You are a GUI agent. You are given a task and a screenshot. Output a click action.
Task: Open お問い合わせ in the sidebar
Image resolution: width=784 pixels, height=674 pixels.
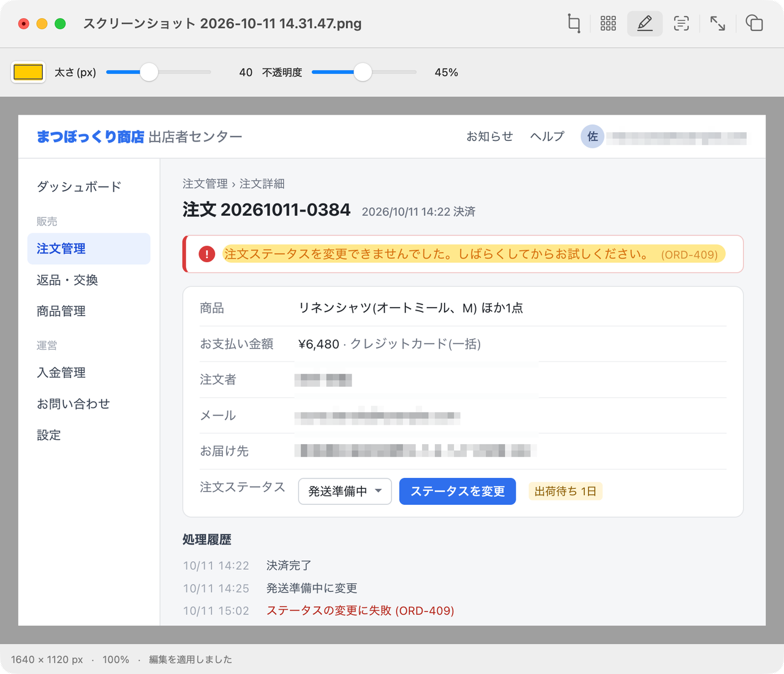(73, 404)
